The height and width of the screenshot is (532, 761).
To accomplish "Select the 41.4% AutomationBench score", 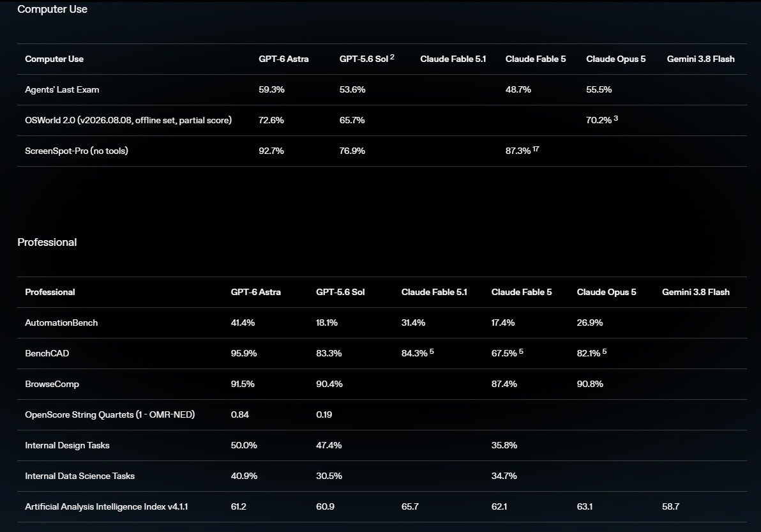I will 243,323.
